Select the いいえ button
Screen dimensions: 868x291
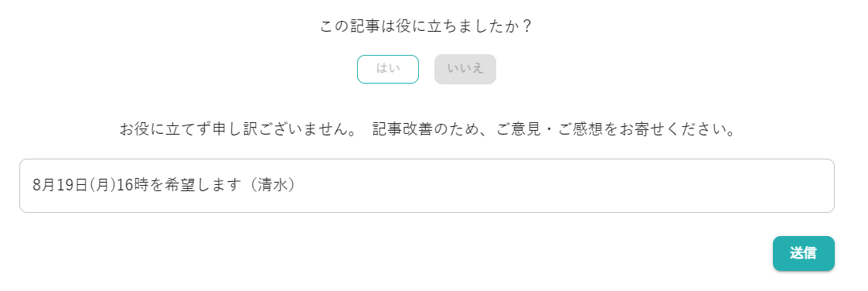pos(465,70)
